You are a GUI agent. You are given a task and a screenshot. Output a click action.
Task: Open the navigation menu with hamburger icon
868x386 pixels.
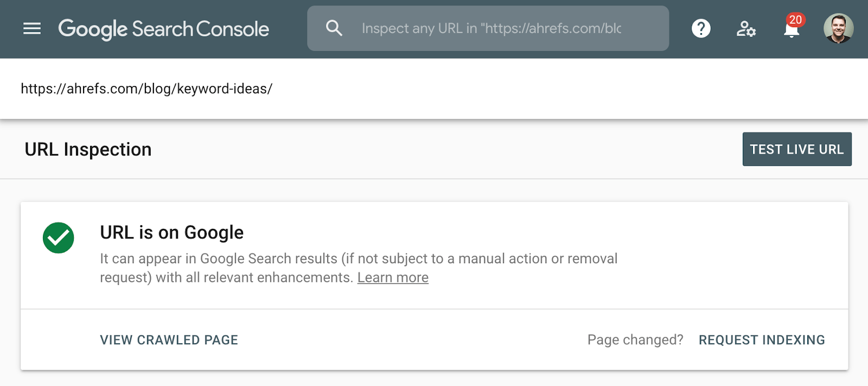(x=31, y=29)
